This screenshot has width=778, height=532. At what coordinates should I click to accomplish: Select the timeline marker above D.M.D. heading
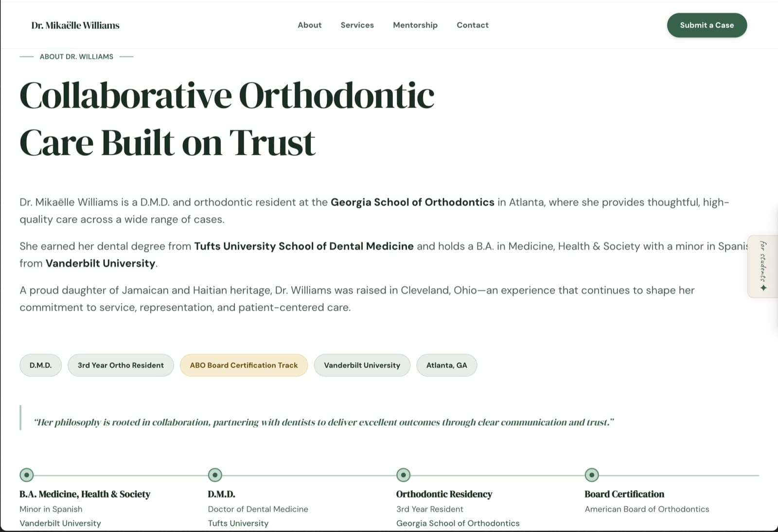tap(215, 475)
